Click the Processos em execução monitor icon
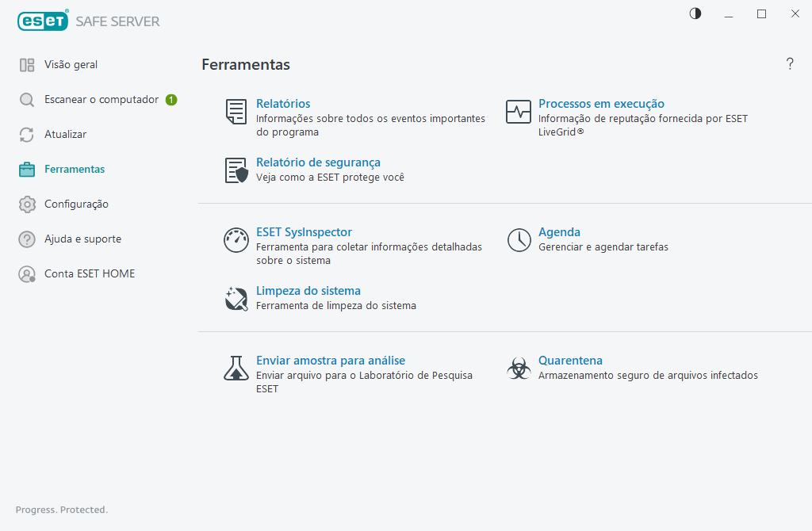This screenshot has height=531, width=812. click(x=519, y=112)
